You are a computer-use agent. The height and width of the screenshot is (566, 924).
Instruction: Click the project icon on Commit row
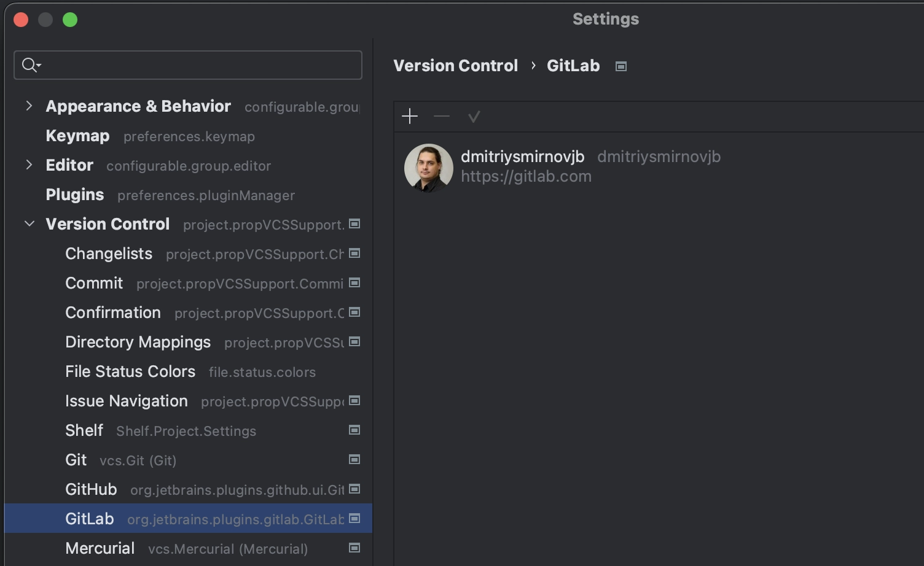354,282
